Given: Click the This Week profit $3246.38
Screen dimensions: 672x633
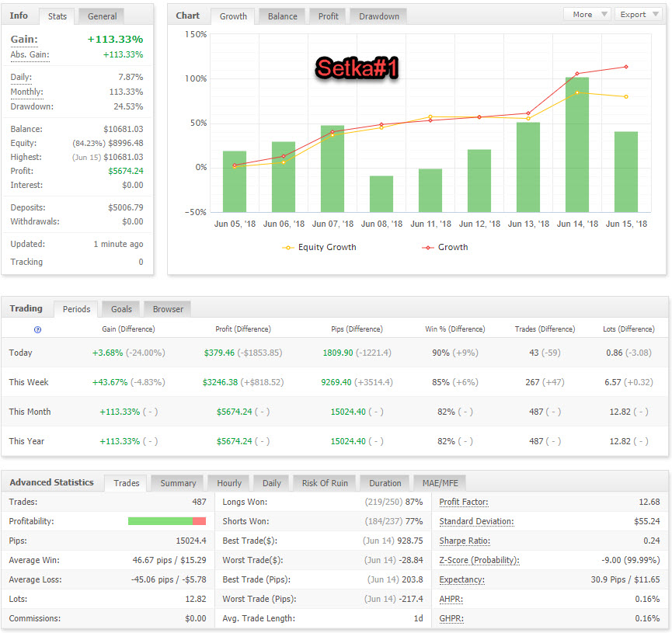Looking at the screenshot, I should point(220,382).
